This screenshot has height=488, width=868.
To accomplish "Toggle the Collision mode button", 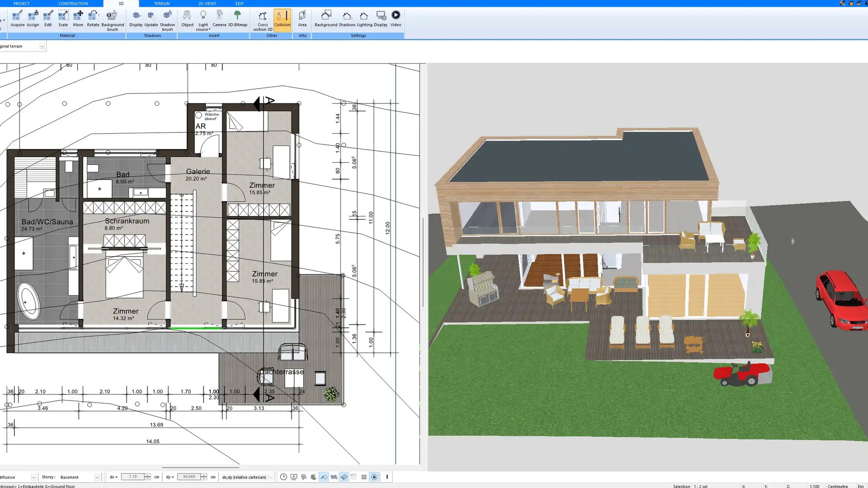I will tap(282, 19).
